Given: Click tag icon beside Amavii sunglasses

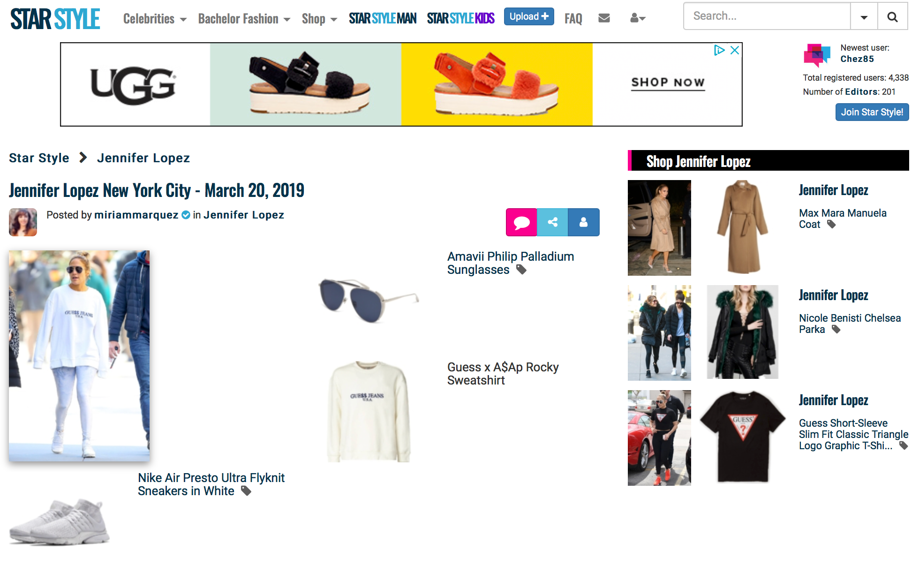Looking at the screenshot, I should coord(521,270).
